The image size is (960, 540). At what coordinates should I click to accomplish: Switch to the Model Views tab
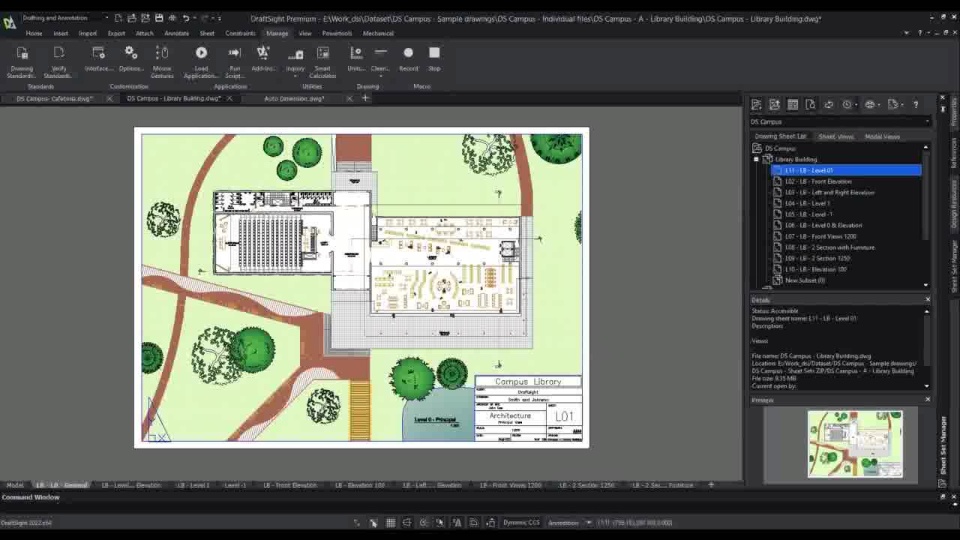pyautogui.click(x=882, y=137)
